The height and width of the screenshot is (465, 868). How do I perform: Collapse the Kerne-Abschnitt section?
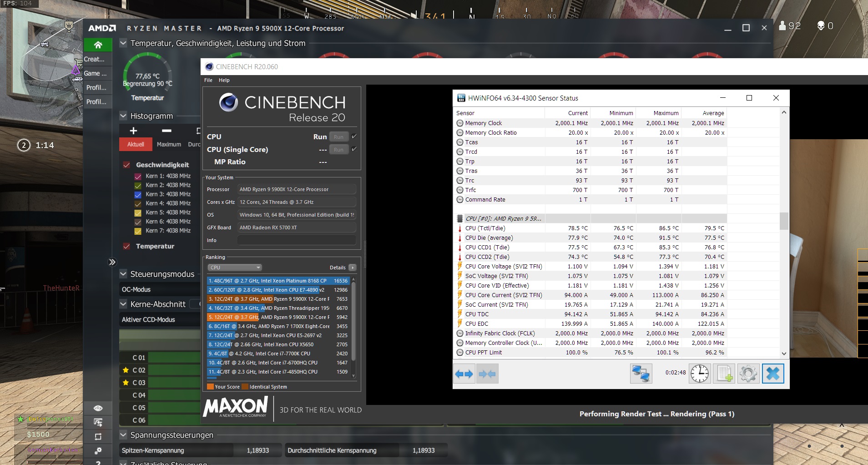tap(123, 304)
